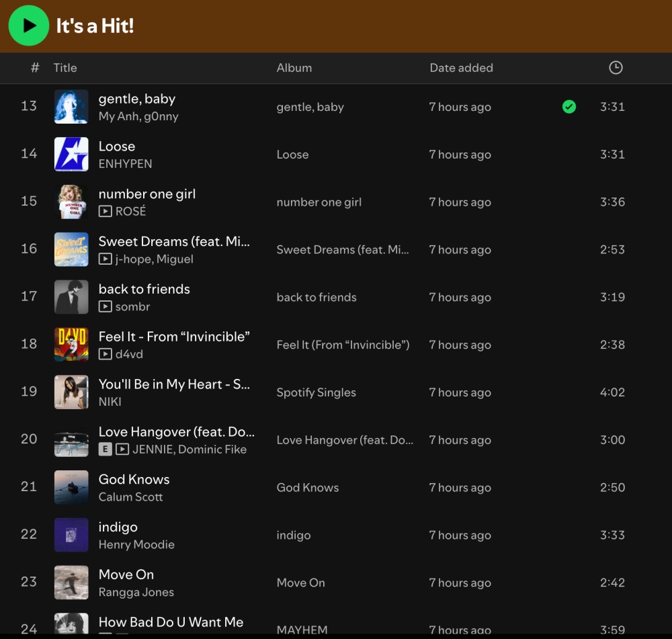This screenshot has height=639, width=672.
Task: Open the Feel It cover art
Action: click(x=71, y=345)
